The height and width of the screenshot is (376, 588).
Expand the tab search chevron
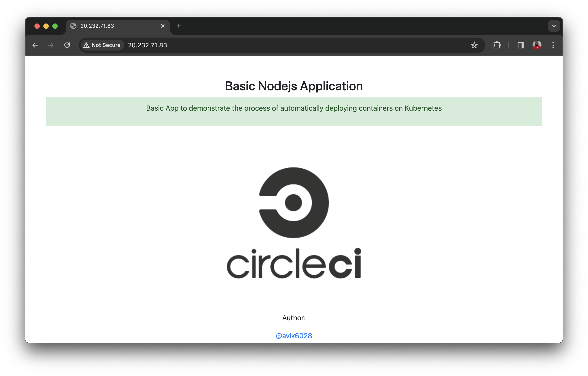click(x=554, y=26)
